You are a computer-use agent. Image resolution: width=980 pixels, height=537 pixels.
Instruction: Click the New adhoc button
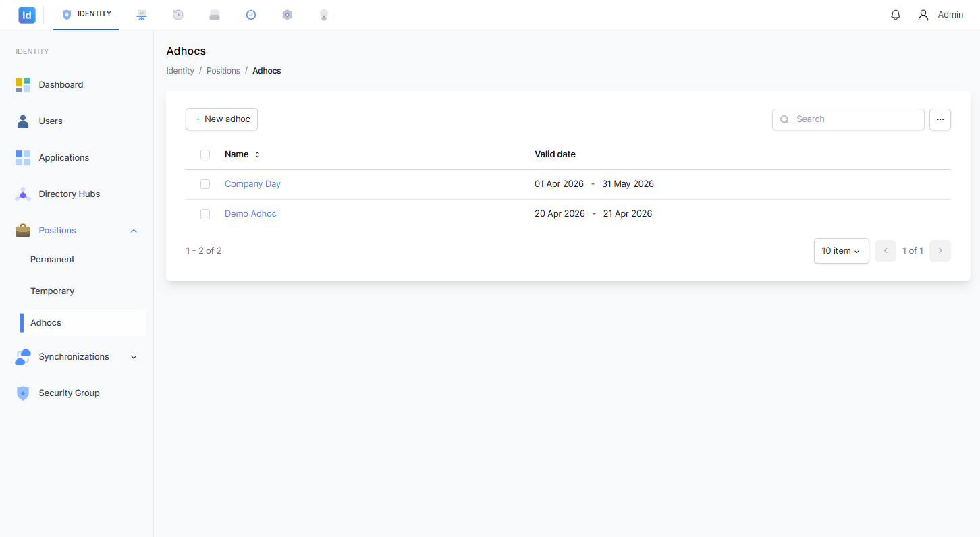(x=221, y=119)
